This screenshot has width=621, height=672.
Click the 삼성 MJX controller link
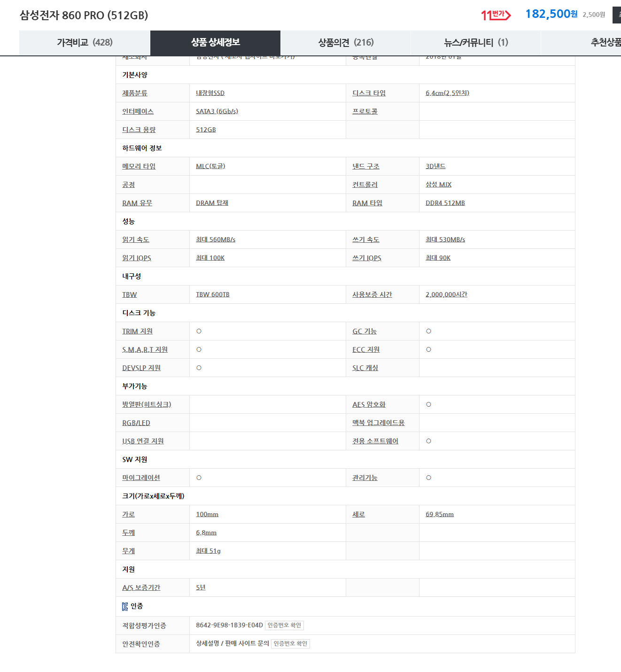[438, 185]
